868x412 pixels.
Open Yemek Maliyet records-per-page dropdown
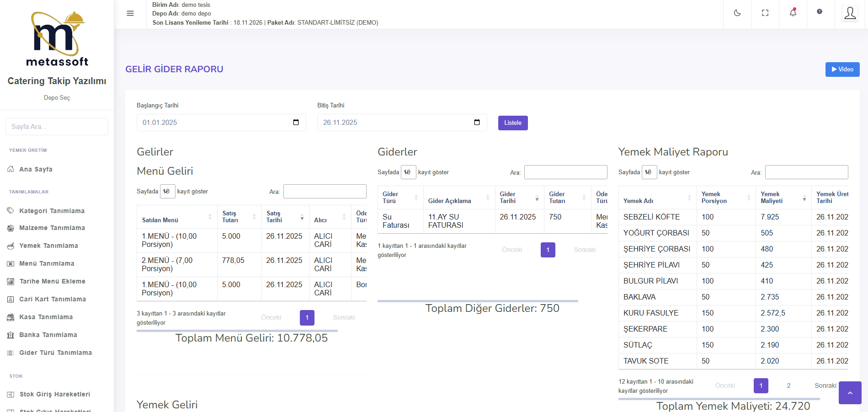(x=649, y=172)
